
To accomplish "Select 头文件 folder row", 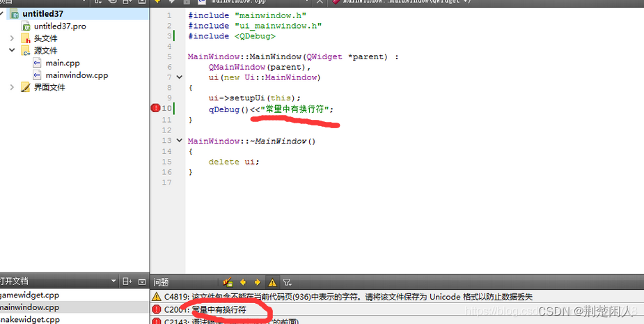I will pyautogui.click(x=74, y=38).
